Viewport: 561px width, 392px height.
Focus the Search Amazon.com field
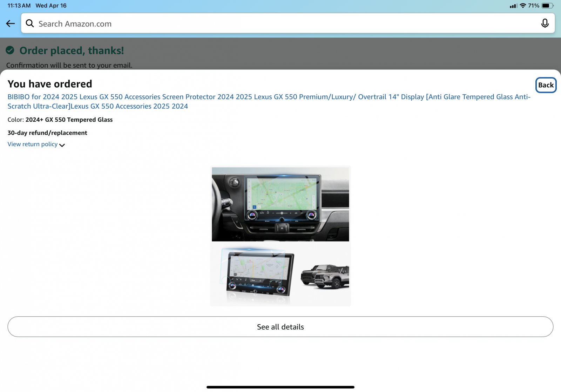point(288,23)
